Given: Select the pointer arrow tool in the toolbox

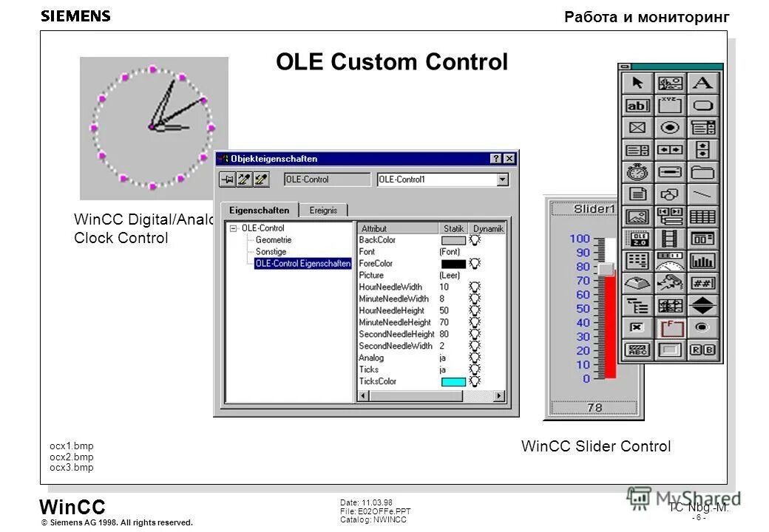Looking at the screenshot, I should point(637,83).
